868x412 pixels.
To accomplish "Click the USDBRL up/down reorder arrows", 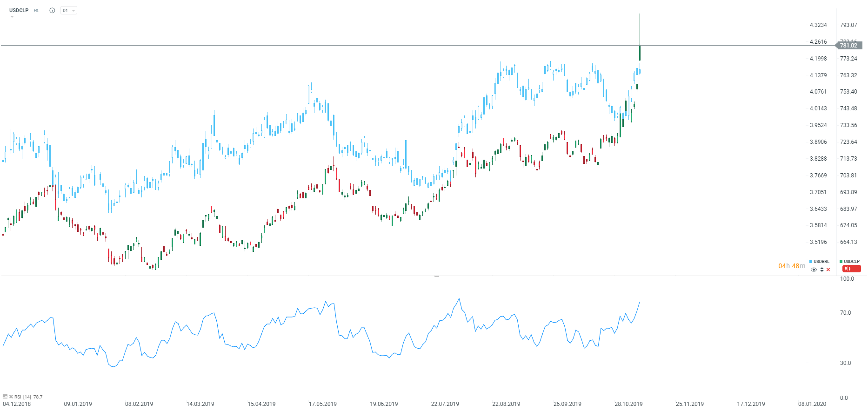I will tap(822, 270).
